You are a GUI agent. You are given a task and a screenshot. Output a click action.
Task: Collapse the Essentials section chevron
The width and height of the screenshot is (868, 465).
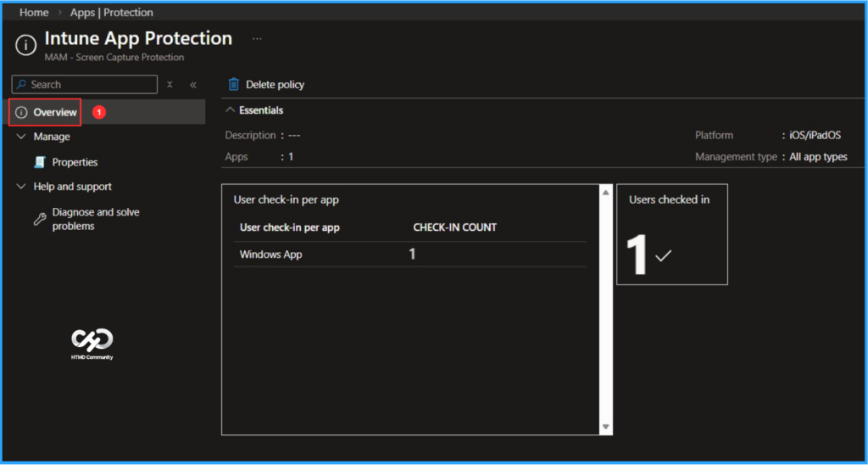(x=231, y=109)
